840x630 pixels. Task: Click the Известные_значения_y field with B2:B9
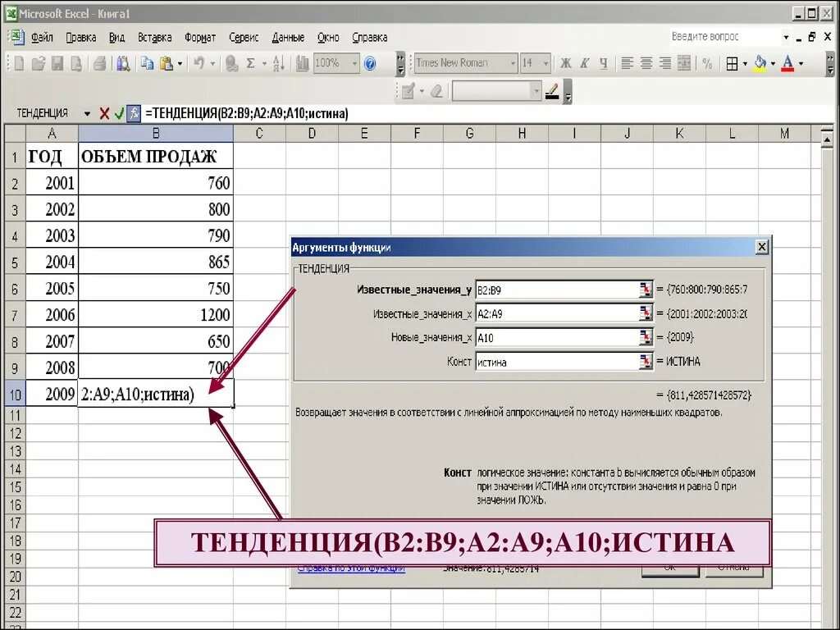click(557, 290)
